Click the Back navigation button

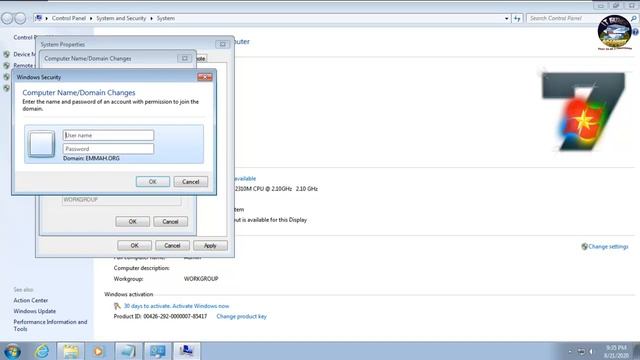pos(7,18)
